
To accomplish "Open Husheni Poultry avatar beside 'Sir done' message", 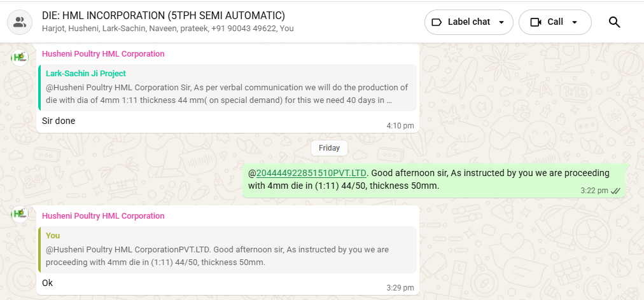I will [x=20, y=57].
